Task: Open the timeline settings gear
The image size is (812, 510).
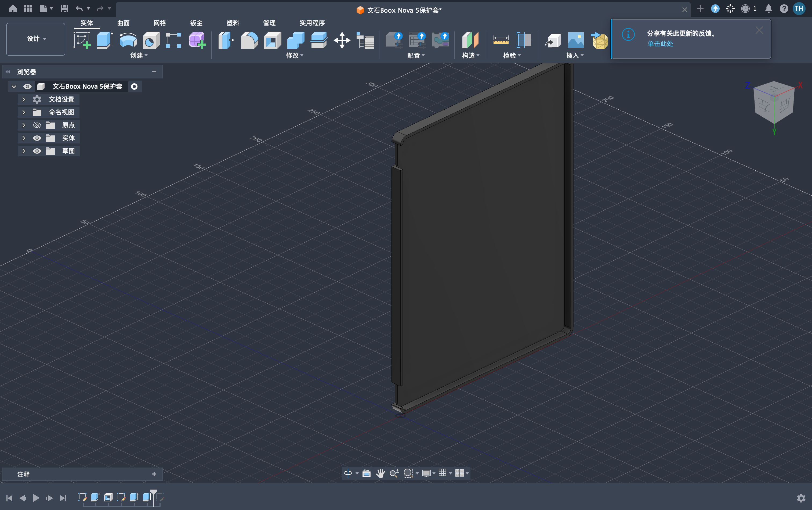Action: [801, 498]
